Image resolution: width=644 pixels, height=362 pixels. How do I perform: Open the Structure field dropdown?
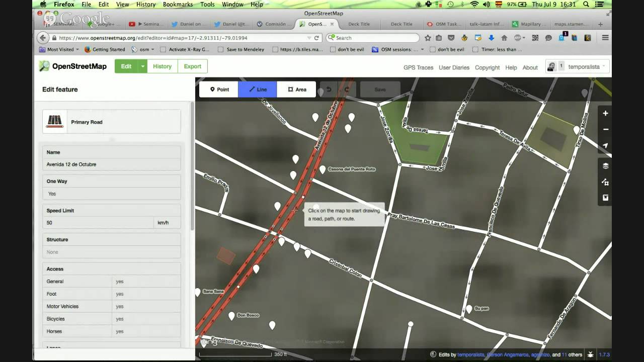[x=112, y=252]
